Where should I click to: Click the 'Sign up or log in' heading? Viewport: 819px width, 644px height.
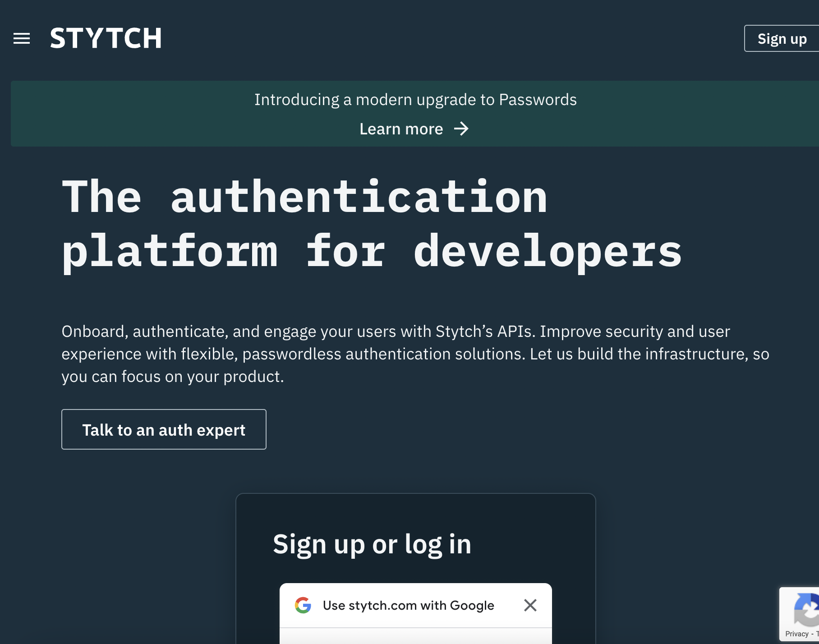(x=372, y=544)
